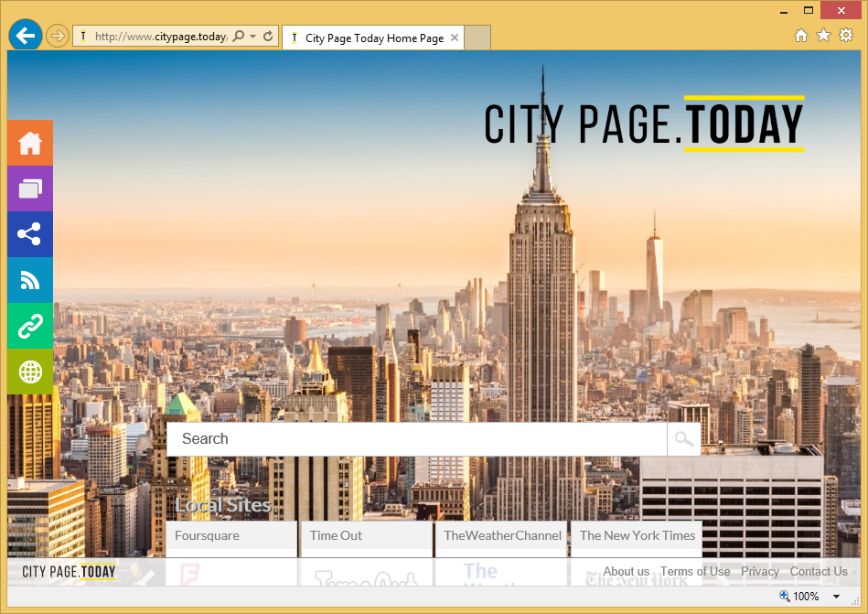
Task: Click the magnifier button beside the Search field
Action: (x=683, y=439)
